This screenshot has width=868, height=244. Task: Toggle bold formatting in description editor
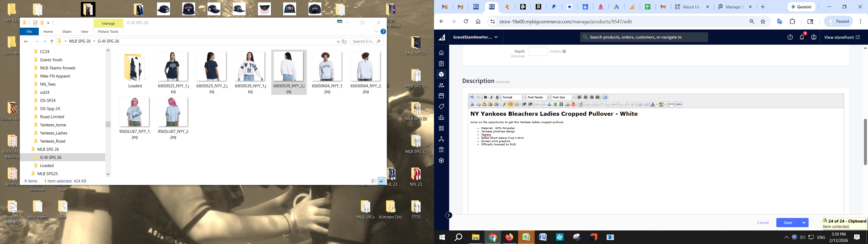pos(485,97)
